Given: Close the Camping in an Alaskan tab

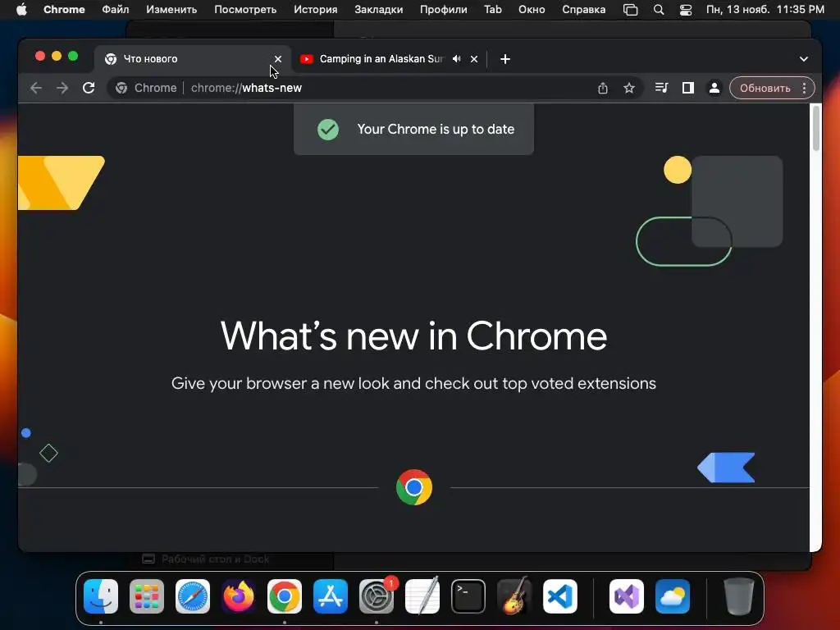Looking at the screenshot, I should 474,59.
